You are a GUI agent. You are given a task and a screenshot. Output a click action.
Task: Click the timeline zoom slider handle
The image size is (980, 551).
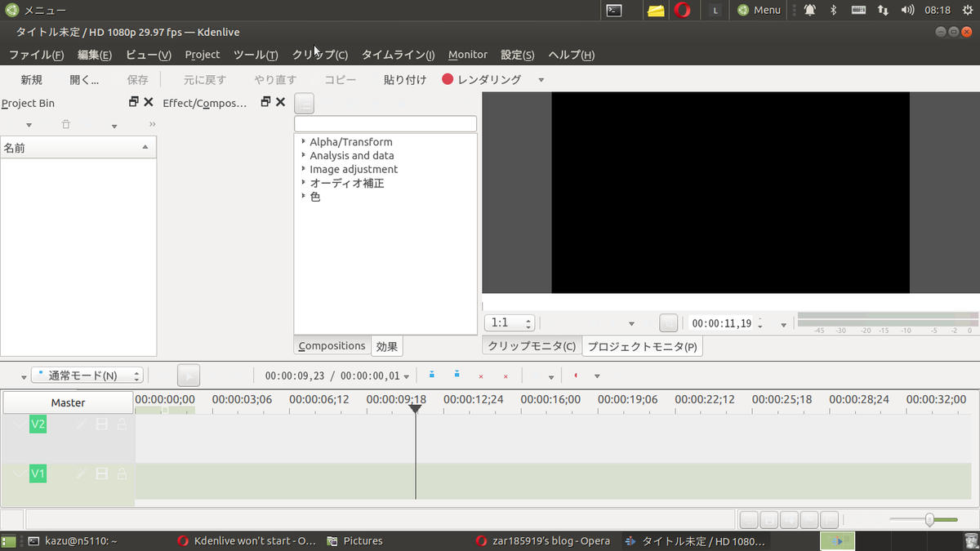click(x=929, y=519)
